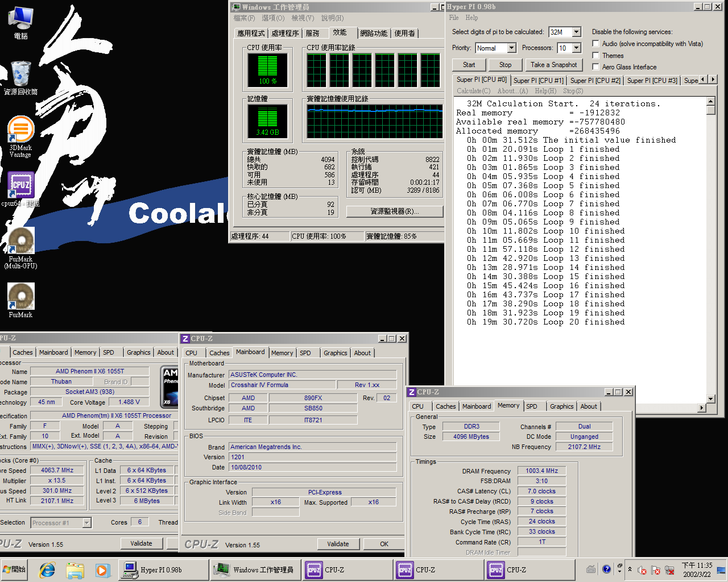Open Graphics tab in CPU-Z Mainboard window

coord(335,353)
